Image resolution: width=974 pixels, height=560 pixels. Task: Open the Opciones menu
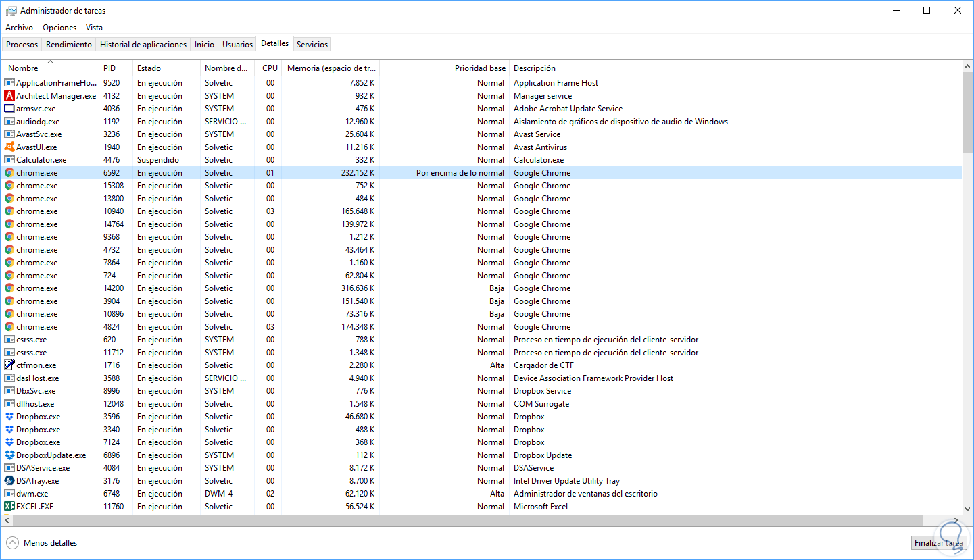pos(59,28)
